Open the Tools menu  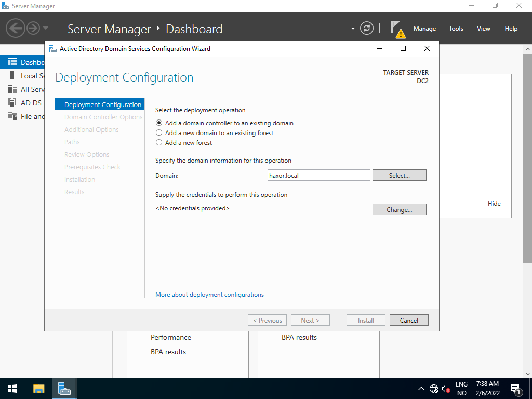point(456,29)
